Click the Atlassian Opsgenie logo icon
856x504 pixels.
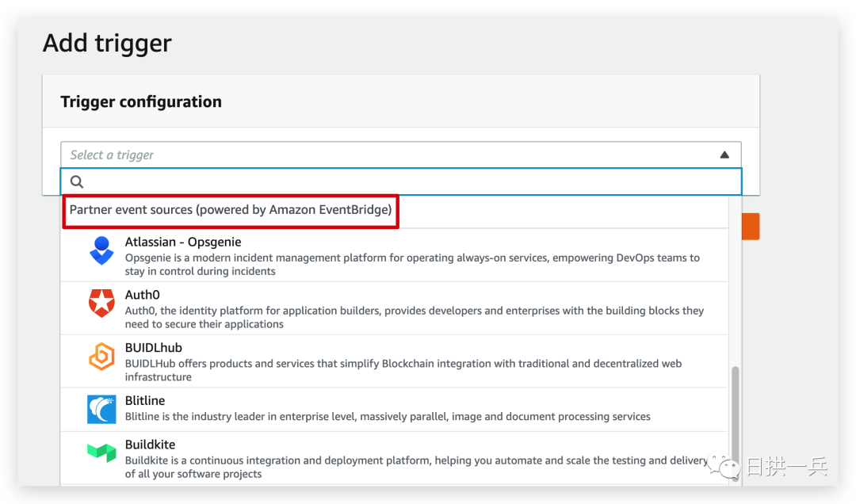(101, 250)
